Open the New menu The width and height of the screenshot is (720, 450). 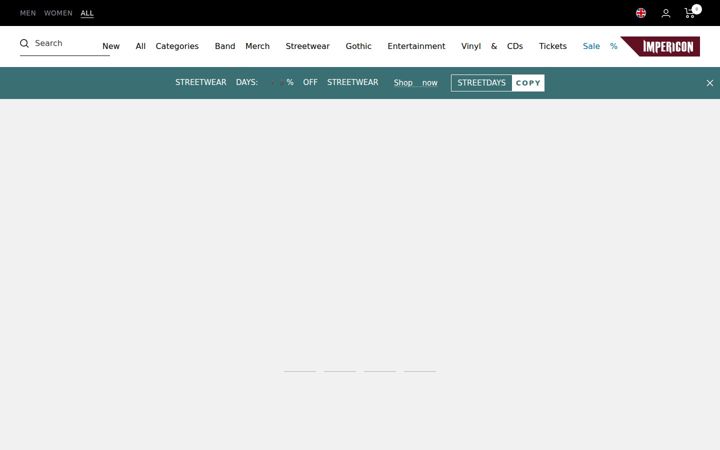[x=111, y=46]
